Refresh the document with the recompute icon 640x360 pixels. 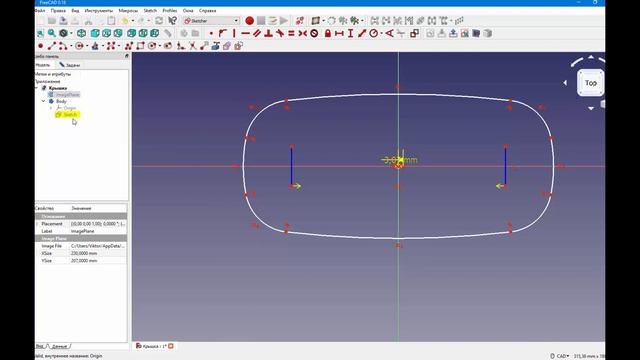159,20
